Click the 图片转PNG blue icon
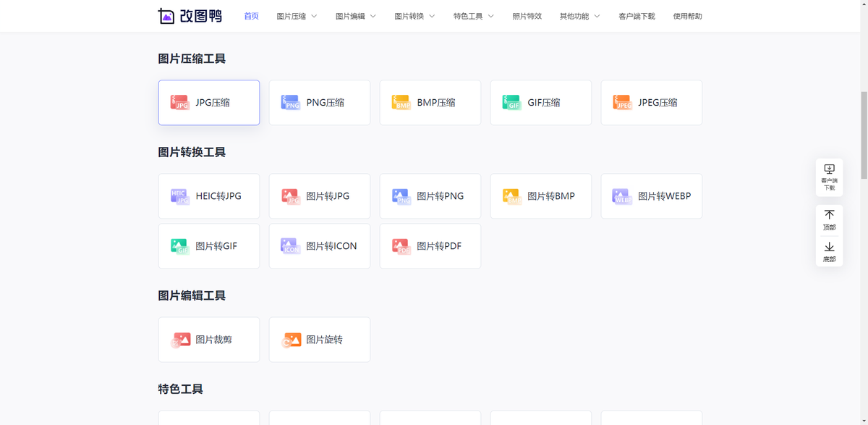 coord(401,196)
